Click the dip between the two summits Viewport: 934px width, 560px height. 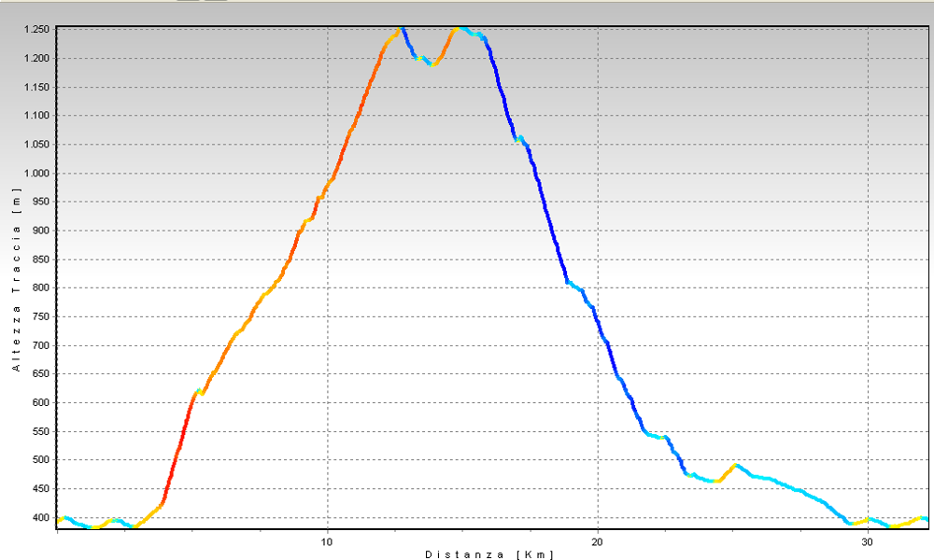pos(432,63)
